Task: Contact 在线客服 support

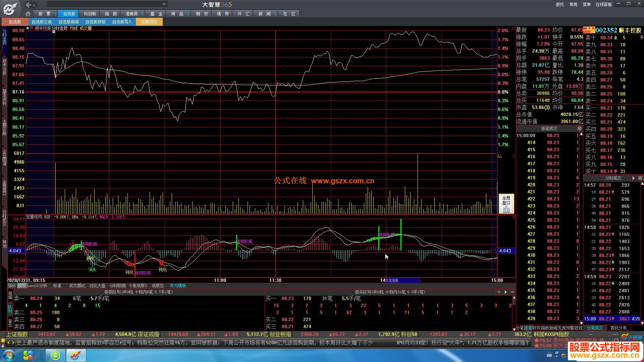Action: pyautogui.click(x=603, y=4)
